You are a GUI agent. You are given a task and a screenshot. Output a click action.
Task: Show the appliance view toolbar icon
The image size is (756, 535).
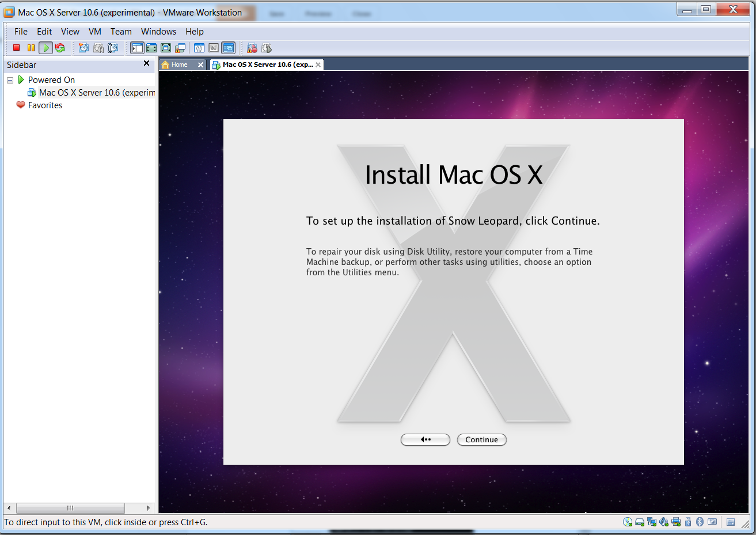pyautogui.click(x=214, y=48)
